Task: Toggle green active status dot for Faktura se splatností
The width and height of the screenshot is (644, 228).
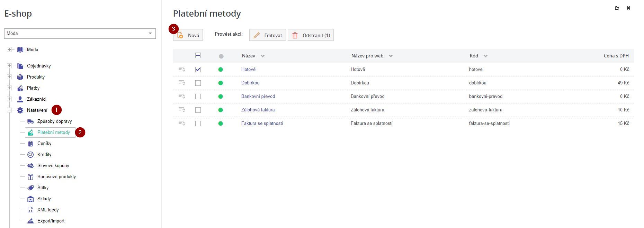Action: (221, 124)
